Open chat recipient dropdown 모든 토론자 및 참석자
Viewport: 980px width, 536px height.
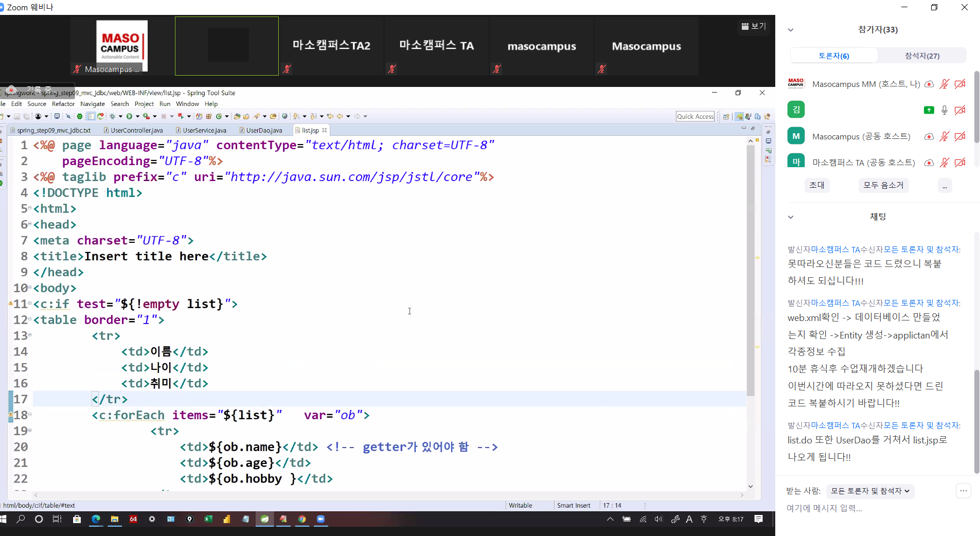click(870, 491)
